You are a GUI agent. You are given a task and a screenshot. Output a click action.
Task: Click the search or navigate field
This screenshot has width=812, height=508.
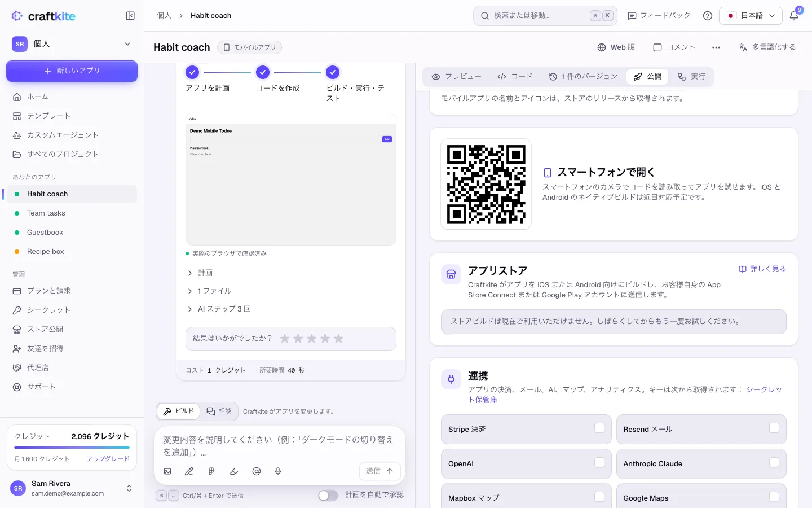pos(545,16)
